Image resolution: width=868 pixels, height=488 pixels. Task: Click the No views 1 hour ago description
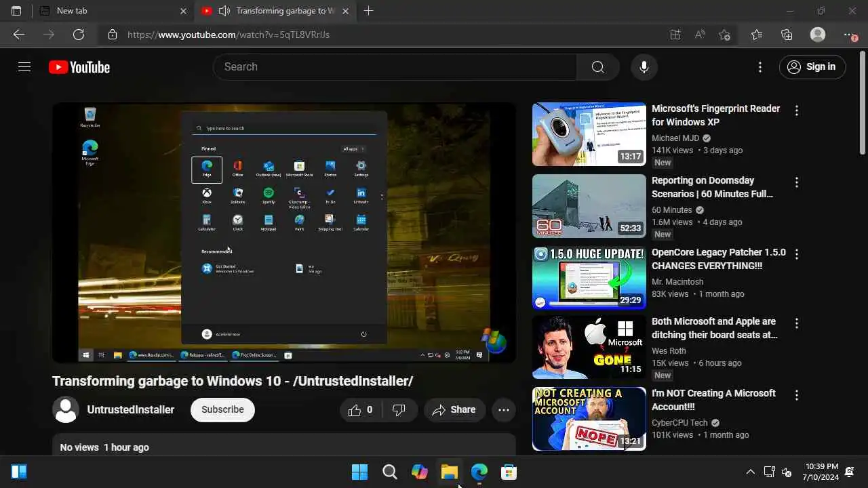[104, 447]
